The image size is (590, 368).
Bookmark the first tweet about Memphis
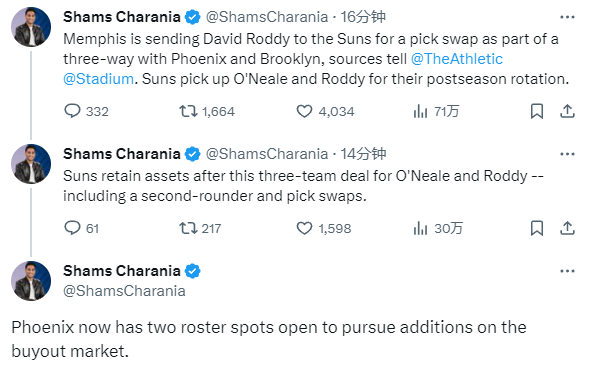tap(537, 111)
